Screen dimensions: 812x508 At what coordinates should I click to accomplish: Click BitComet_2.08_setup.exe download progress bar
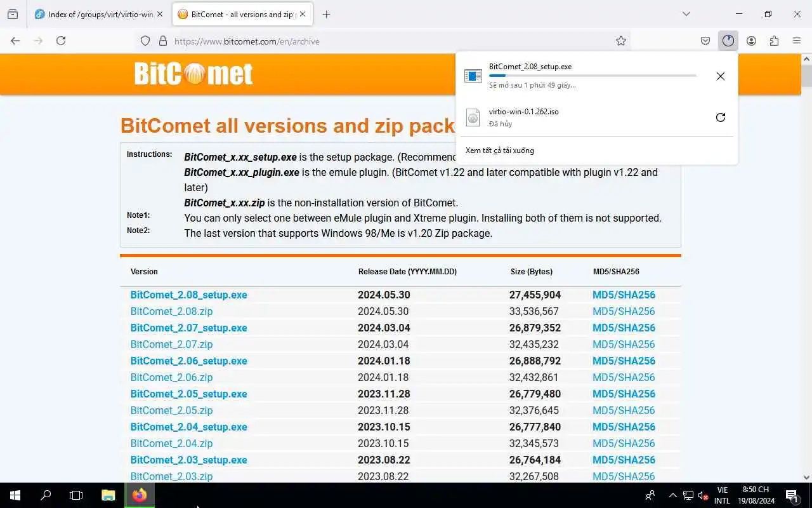(593, 76)
